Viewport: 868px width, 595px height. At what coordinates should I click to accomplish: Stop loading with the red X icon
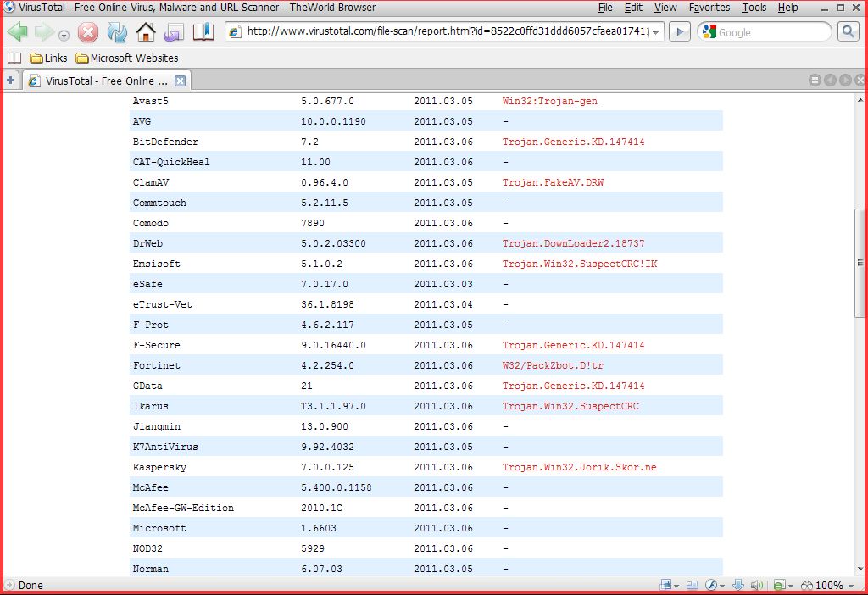(x=87, y=33)
